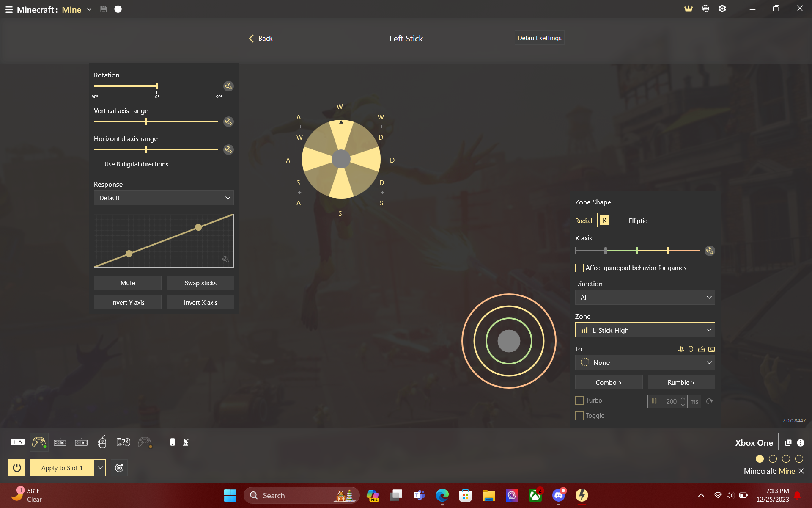This screenshot has width=812, height=508.
Task: Open the target crosshair icon beside Apply
Action: [119, 468]
